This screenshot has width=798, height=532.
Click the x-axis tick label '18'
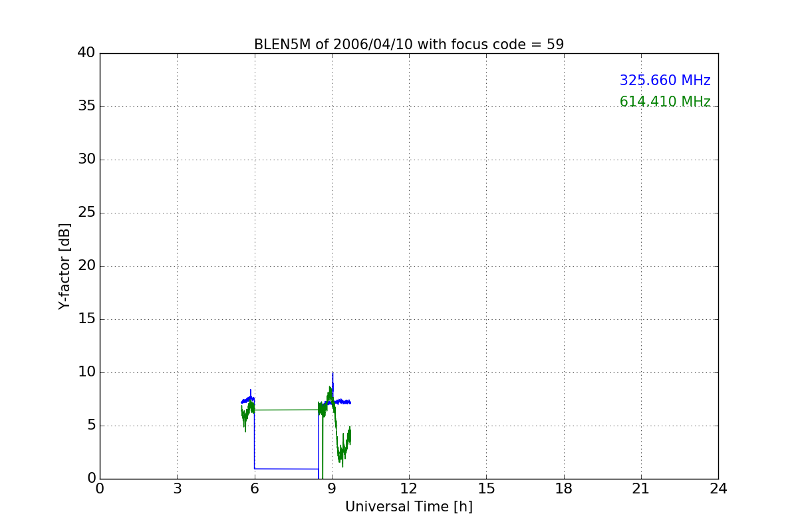(564, 489)
